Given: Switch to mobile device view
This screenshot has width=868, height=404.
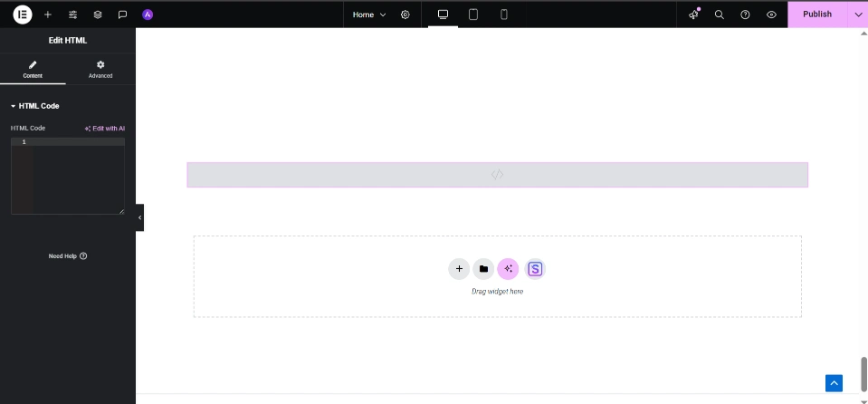Looking at the screenshot, I should point(504,14).
